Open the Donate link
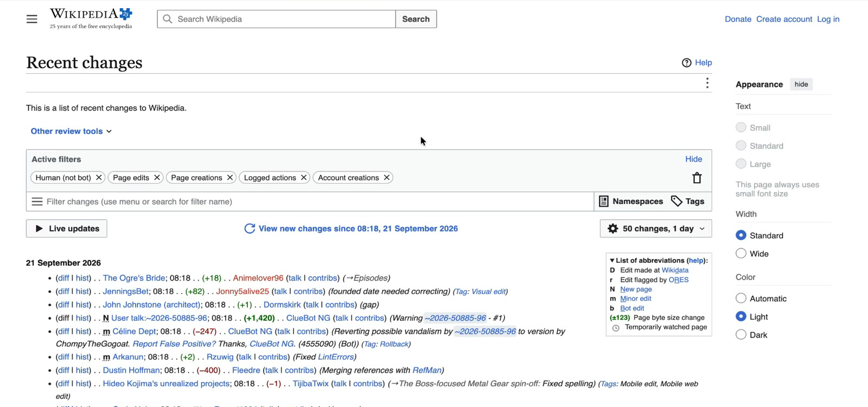This screenshot has height=407, width=868. coord(738,19)
